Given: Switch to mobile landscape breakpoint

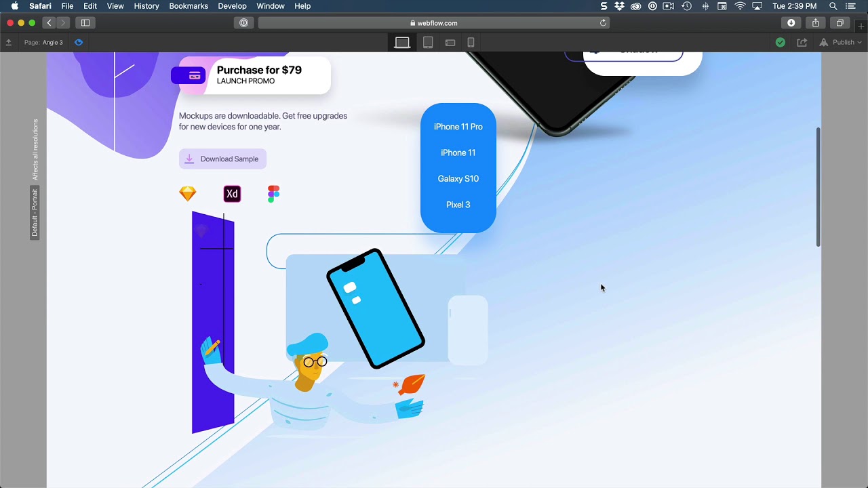Looking at the screenshot, I should (x=450, y=43).
